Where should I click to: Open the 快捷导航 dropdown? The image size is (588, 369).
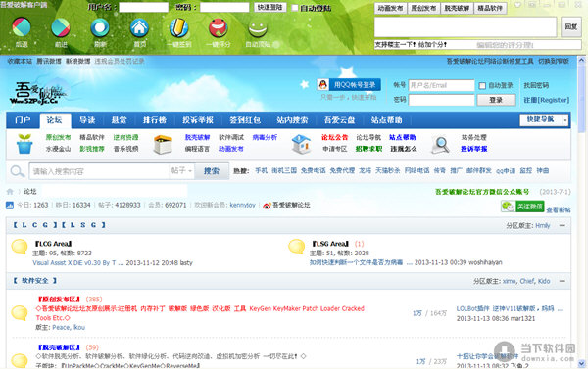pyautogui.click(x=544, y=119)
